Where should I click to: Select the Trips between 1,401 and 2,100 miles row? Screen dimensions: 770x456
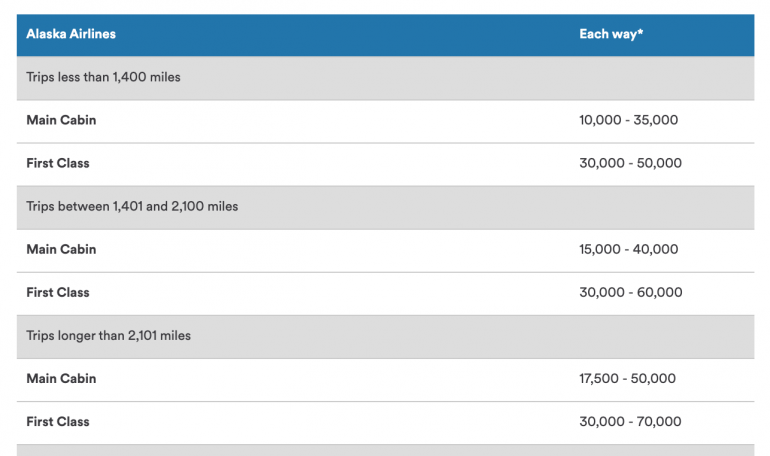pyautogui.click(x=132, y=207)
